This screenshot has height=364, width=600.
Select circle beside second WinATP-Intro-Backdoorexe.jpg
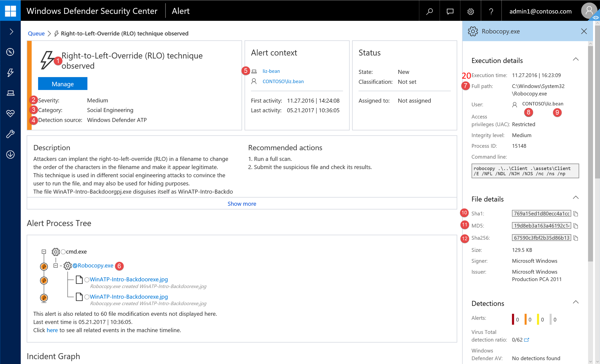click(x=87, y=297)
